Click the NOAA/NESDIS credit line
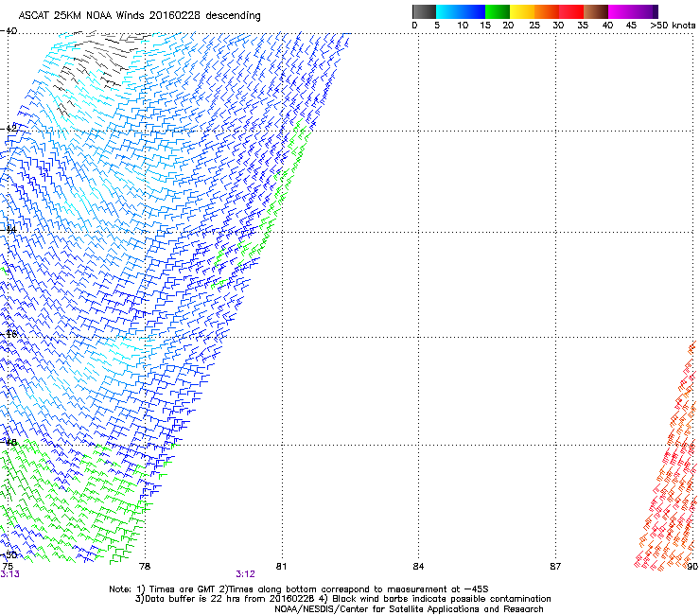The width and height of the screenshot is (700, 615). pyautogui.click(x=409, y=609)
